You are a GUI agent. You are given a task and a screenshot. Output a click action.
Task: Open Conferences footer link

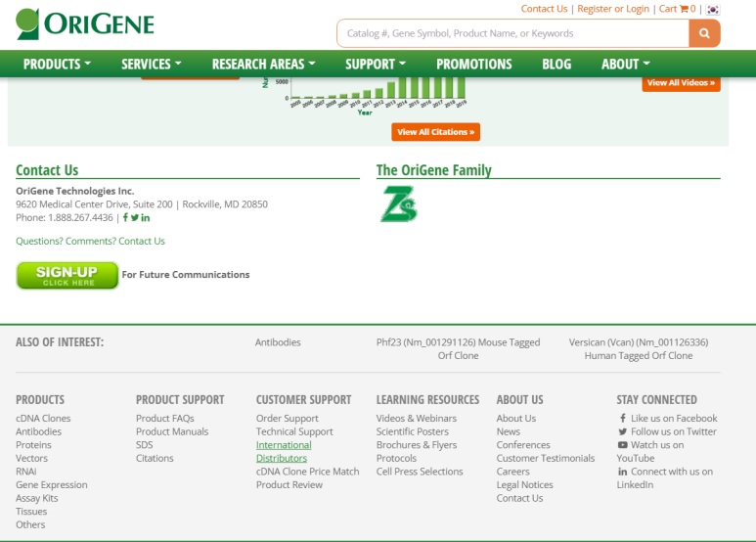(523, 444)
